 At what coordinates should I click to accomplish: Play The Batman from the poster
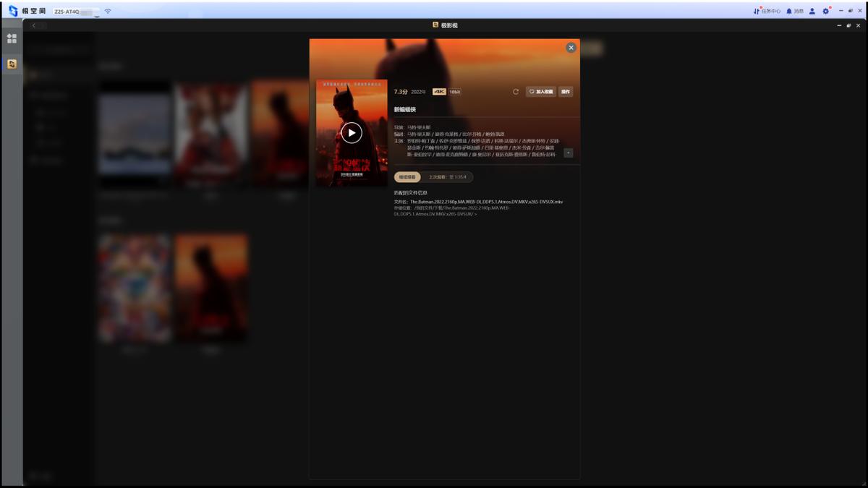(352, 133)
